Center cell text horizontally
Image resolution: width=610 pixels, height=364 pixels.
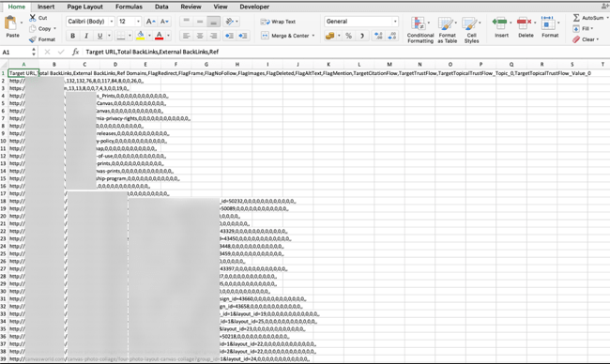pyautogui.click(x=200, y=36)
